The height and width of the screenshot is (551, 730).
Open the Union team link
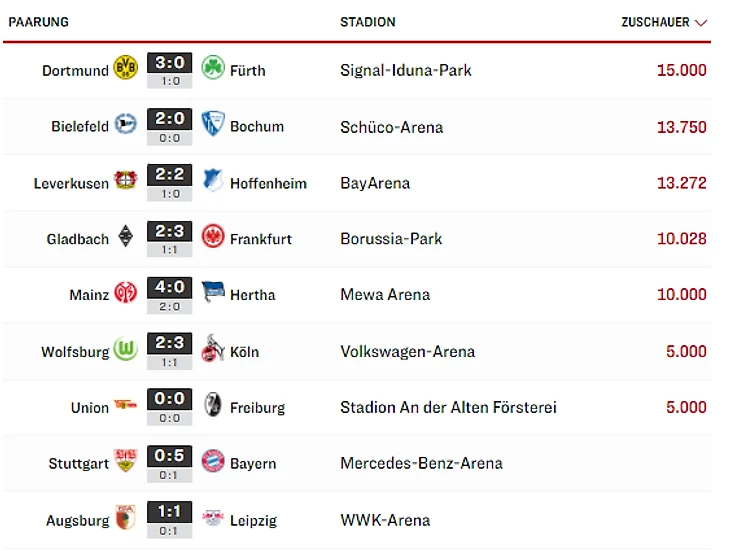90,407
